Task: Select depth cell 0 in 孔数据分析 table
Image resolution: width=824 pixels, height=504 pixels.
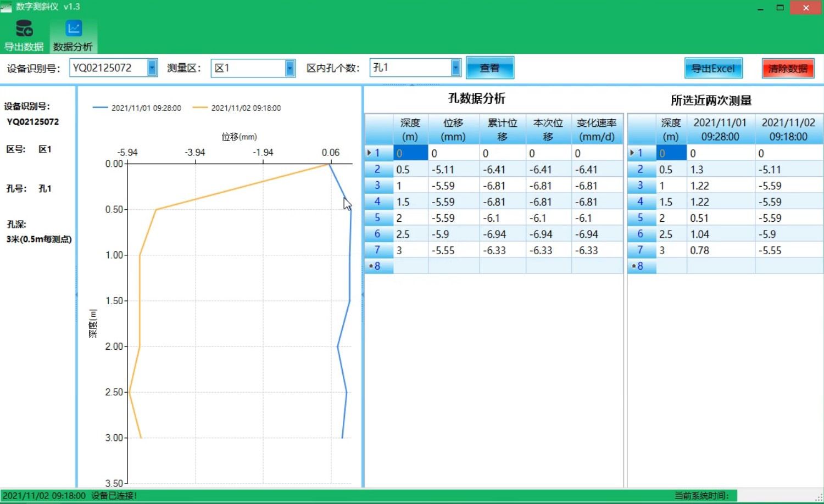Action: pyautogui.click(x=410, y=153)
